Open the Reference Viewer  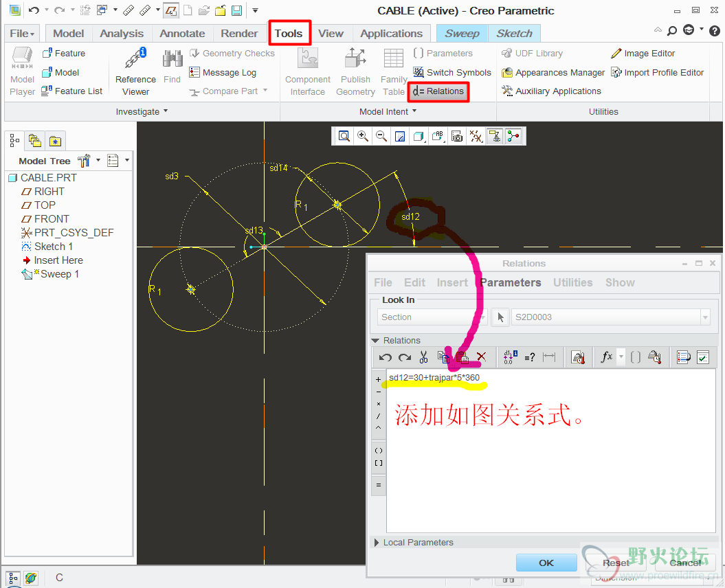coord(135,71)
